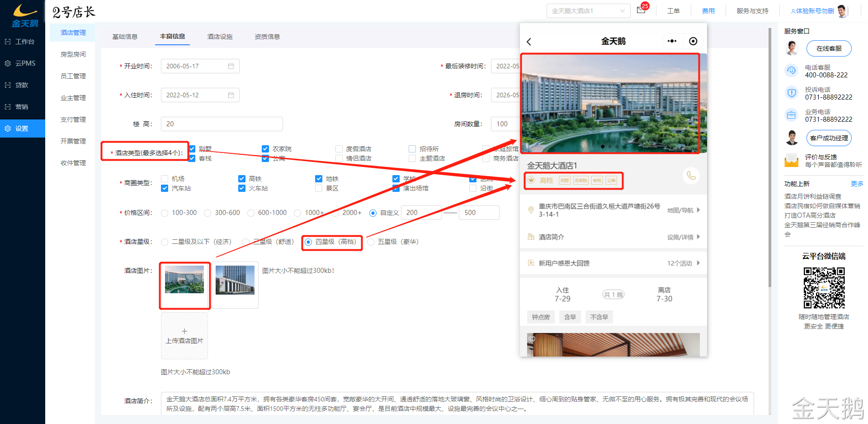Click the 金天鹅 logo in sidebar
Viewport: 868px width, 424px height.
25,15
